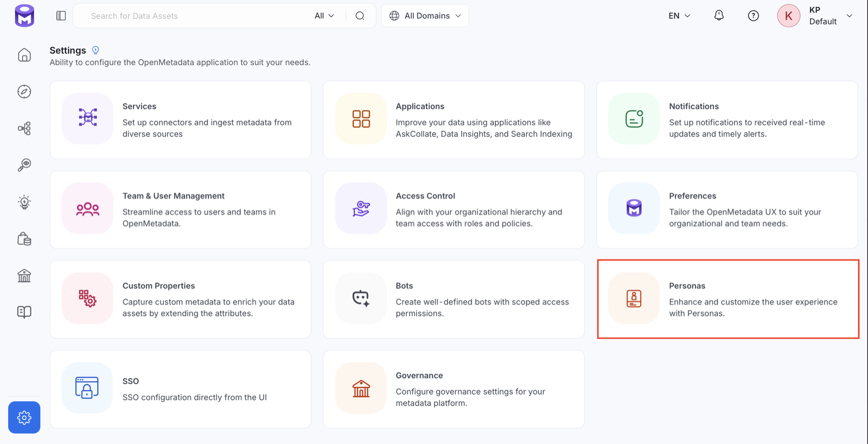Click the Services connector icon

pos(87,118)
